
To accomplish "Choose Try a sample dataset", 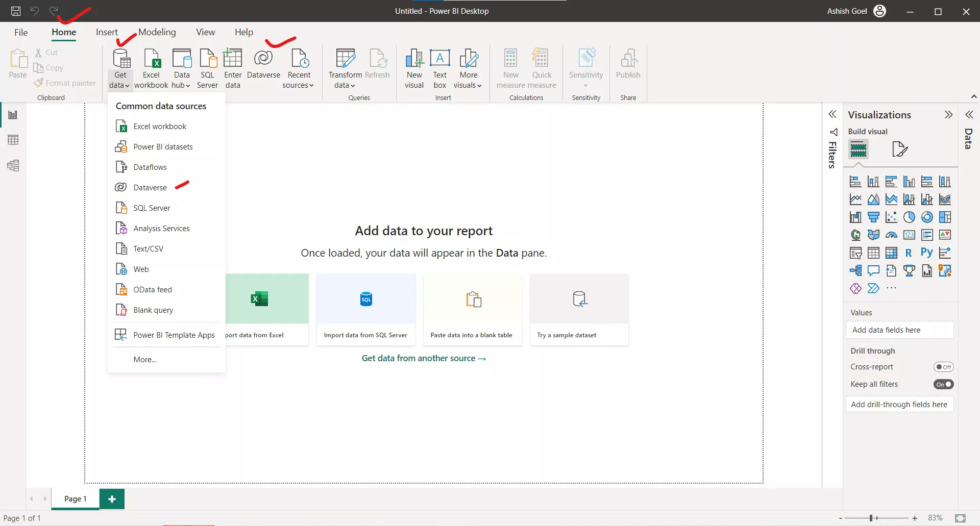I will (x=579, y=310).
